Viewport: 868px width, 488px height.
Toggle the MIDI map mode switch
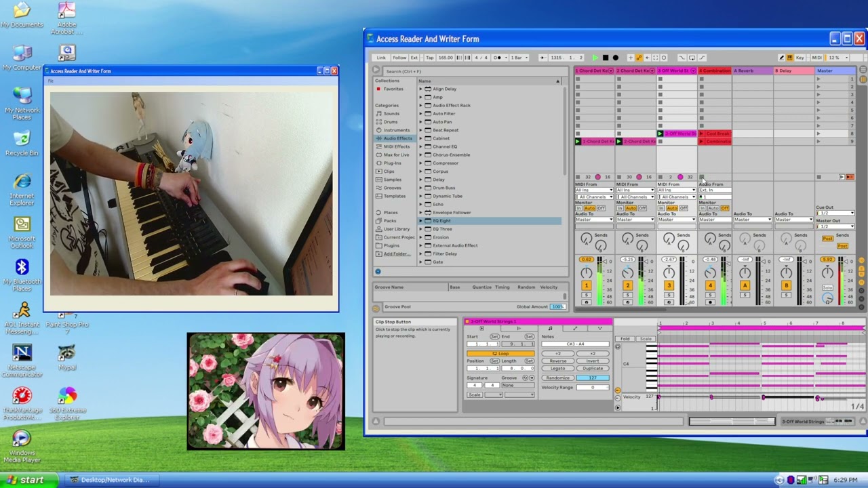pos(816,58)
